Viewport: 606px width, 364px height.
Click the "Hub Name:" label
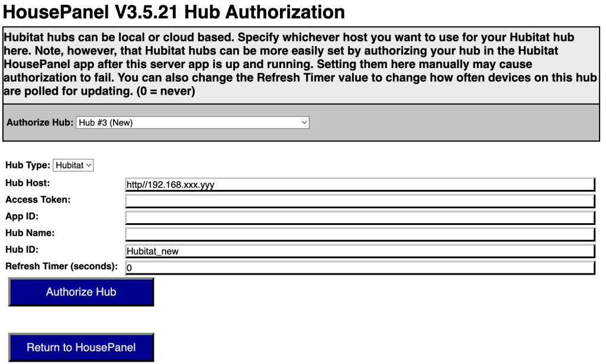30,233
